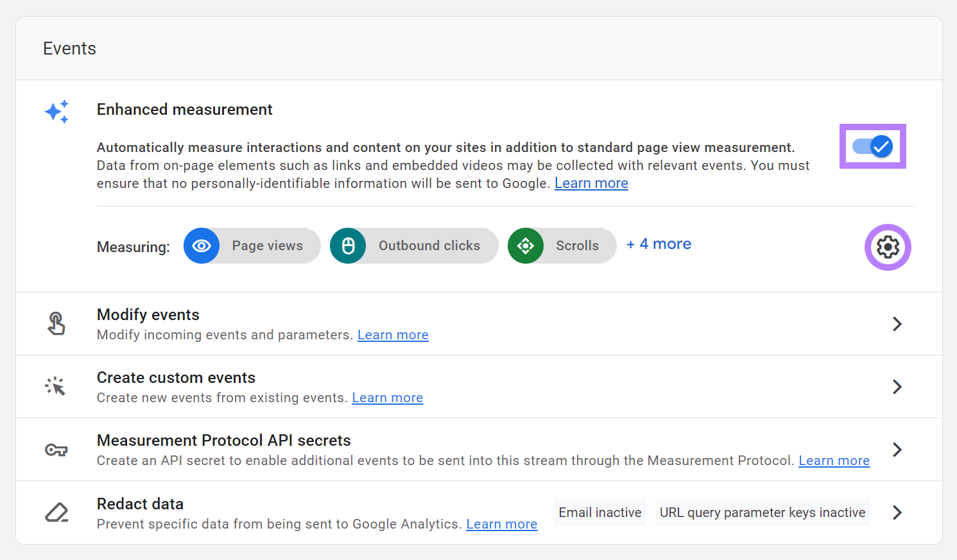Image resolution: width=957 pixels, height=560 pixels.
Task: Click the + 4 more link
Action: (x=659, y=244)
